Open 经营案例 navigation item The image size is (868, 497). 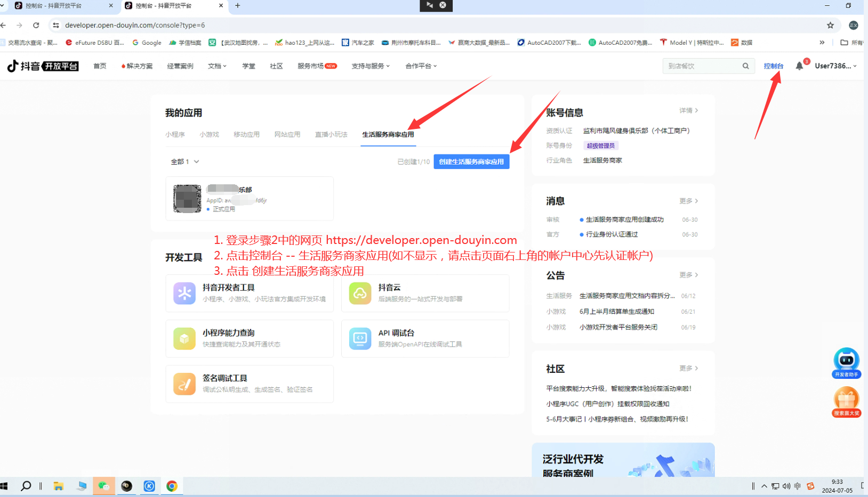coord(180,66)
